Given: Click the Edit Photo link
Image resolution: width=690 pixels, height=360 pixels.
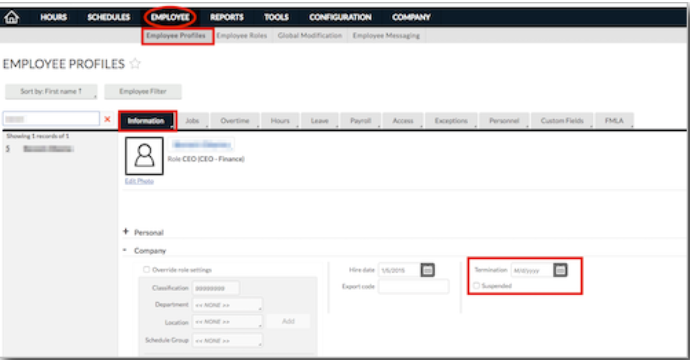Looking at the screenshot, I should 139,181.
